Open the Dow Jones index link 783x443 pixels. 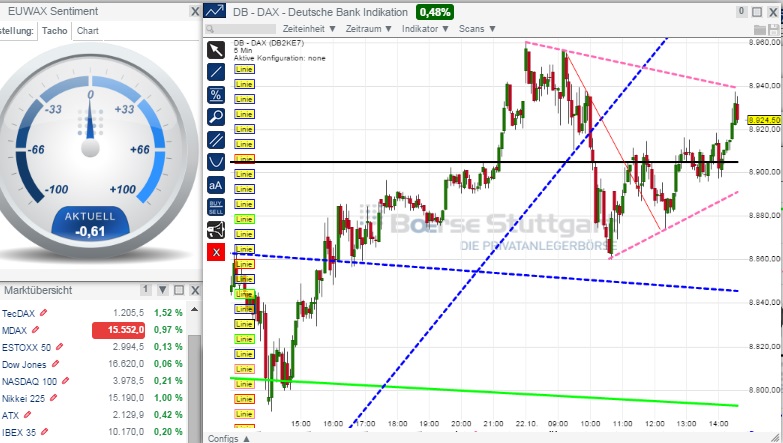click(24, 364)
